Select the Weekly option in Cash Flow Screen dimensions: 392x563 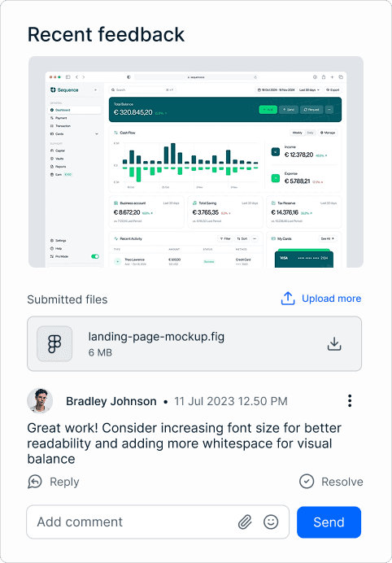[x=297, y=133]
